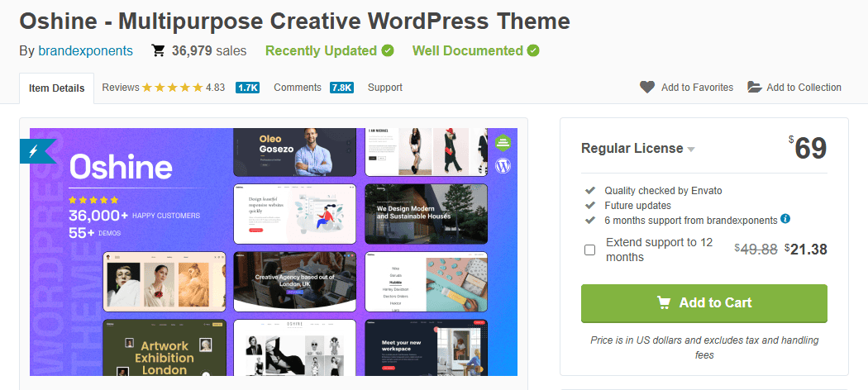Click the WordPress logo on preview image
The width and height of the screenshot is (868, 390).
[x=503, y=165]
